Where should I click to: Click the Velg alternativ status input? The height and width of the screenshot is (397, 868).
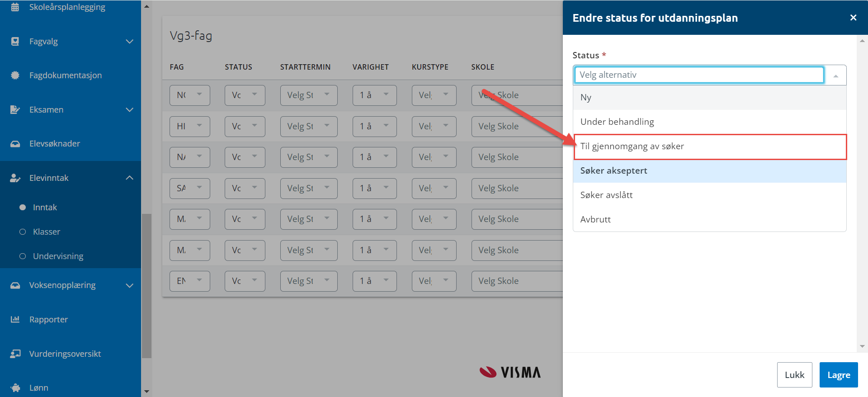tap(699, 75)
